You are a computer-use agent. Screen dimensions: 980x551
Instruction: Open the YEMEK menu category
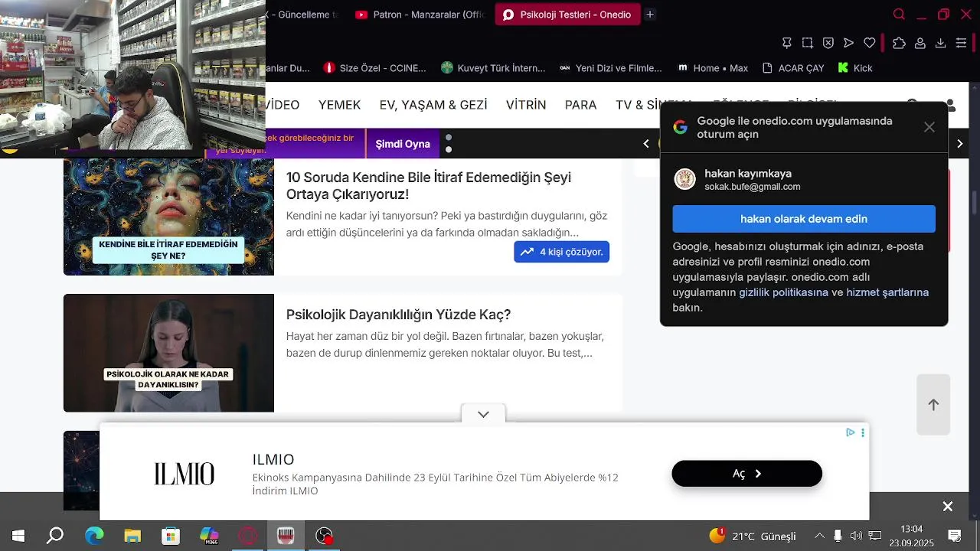[x=339, y=105]
